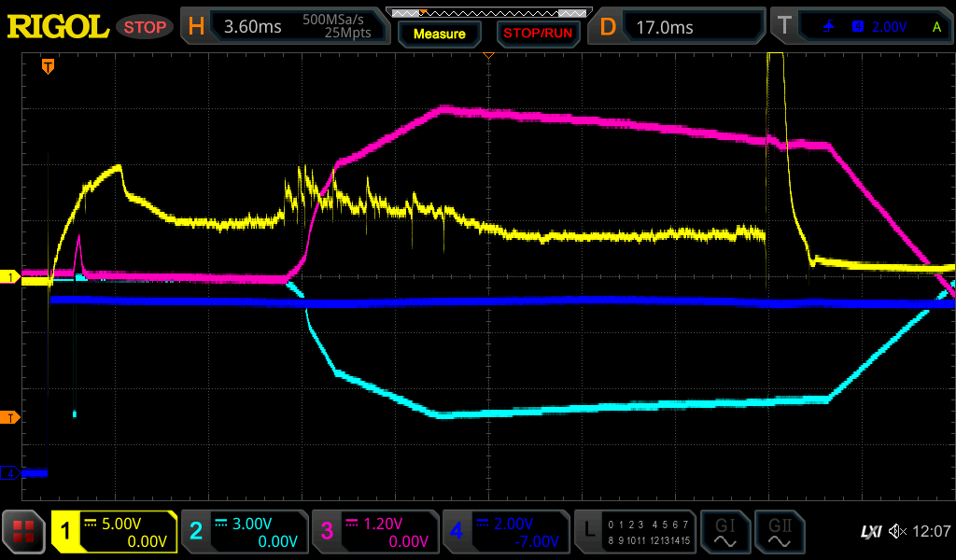Open the logic analyzer L digital channels panel

[x=635, y=533]
